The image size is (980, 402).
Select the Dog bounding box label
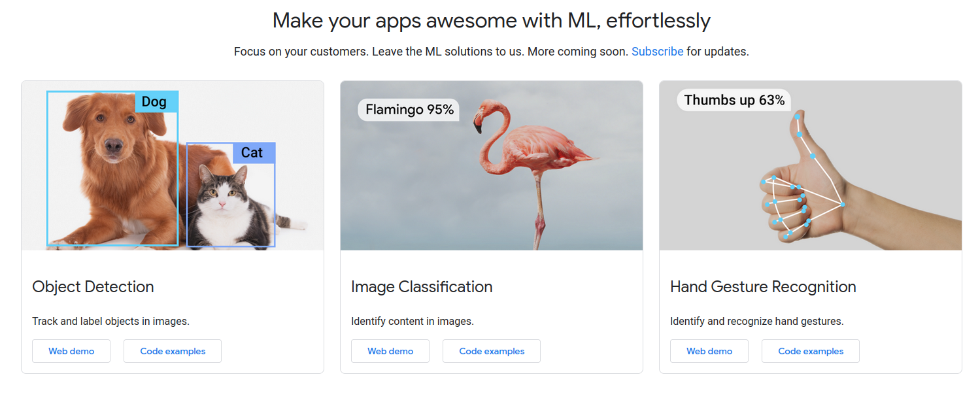point(156,102)
